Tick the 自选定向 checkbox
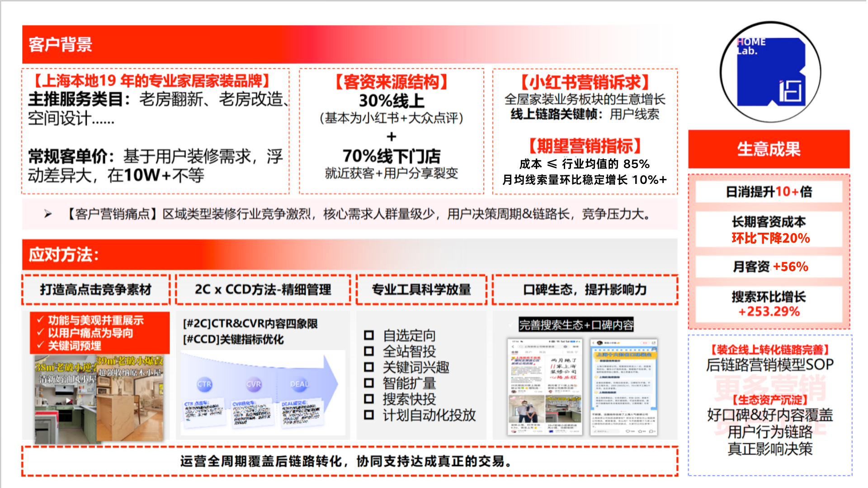The width and height of the screenshot is (868, 488). pos(369,335)
